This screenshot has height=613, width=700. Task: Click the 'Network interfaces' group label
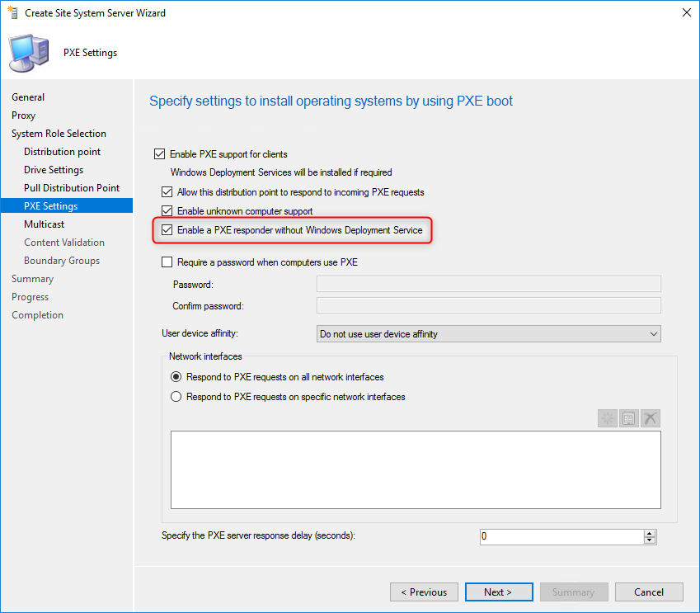205,356
